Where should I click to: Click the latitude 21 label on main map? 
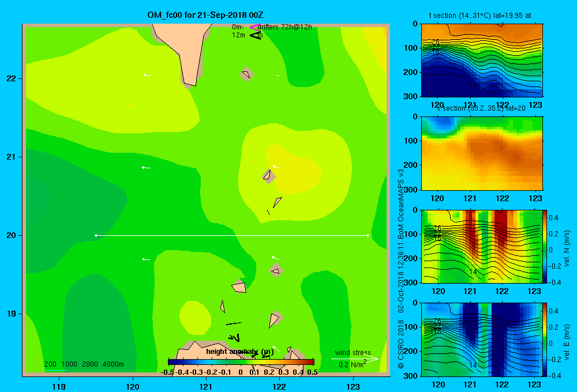[12, 157]
